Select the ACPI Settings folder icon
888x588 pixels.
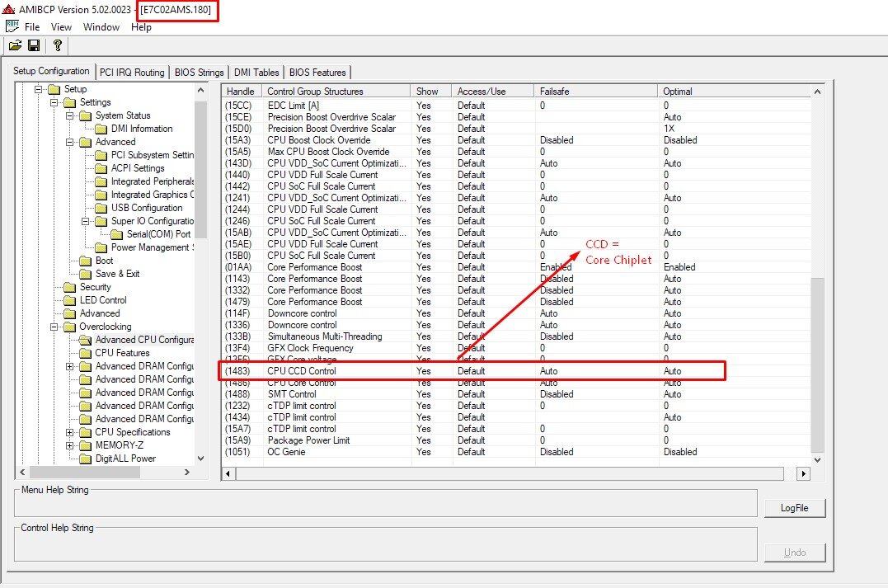pyautogui.click(x=101, y=168)
